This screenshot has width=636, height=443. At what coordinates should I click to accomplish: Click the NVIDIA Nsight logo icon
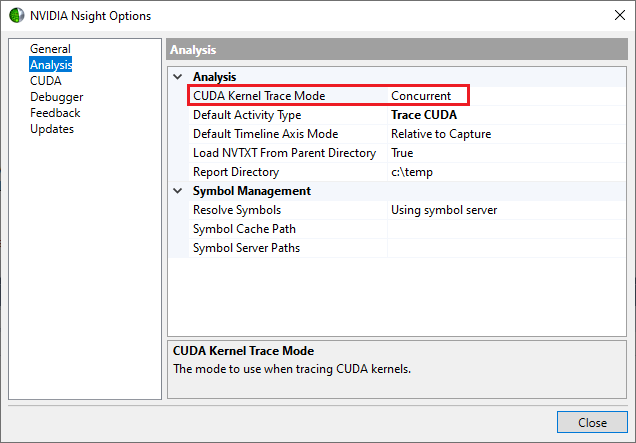[x=17, y=16]
